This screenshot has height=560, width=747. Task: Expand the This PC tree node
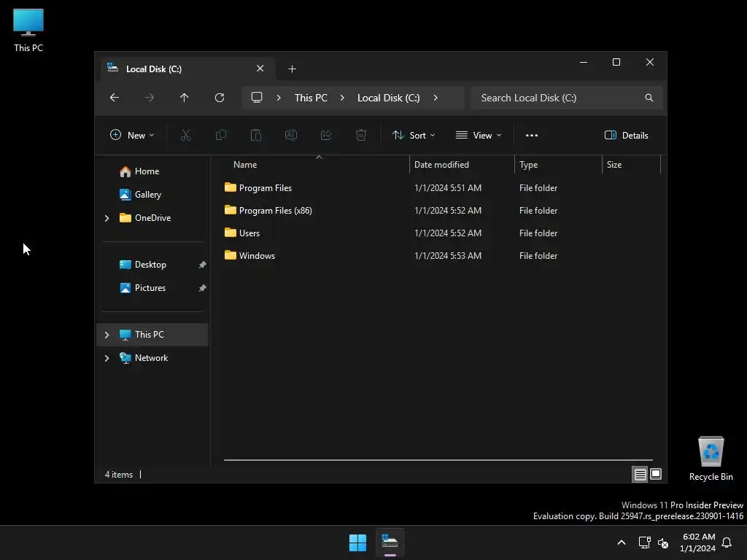click(x=107, y=335)
